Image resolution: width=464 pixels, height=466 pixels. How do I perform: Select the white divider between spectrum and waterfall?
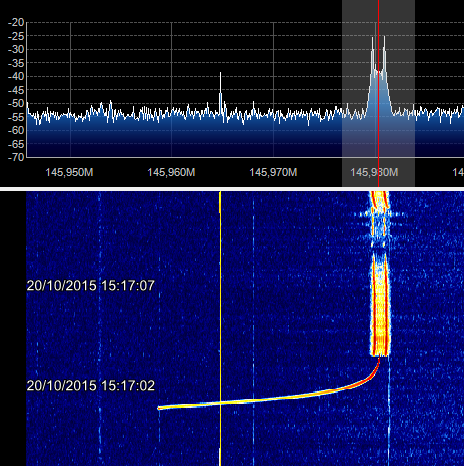click(x=232, y=189)
